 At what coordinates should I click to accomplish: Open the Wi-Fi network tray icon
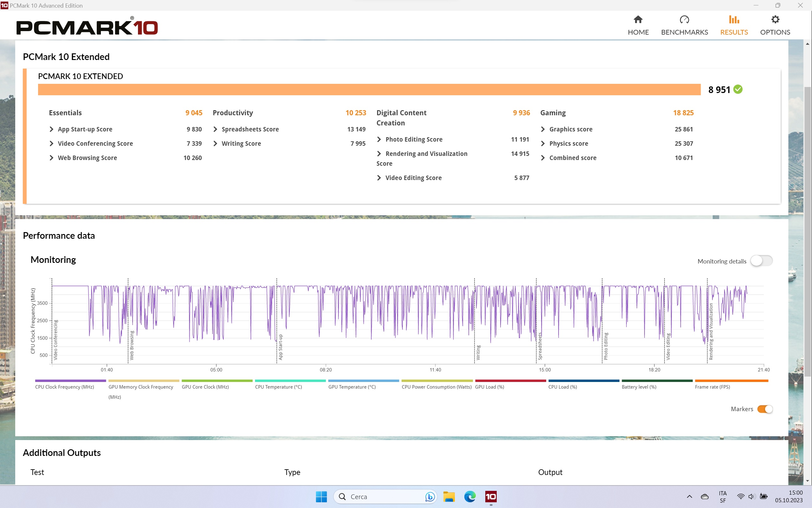click(x=741, y=497)
